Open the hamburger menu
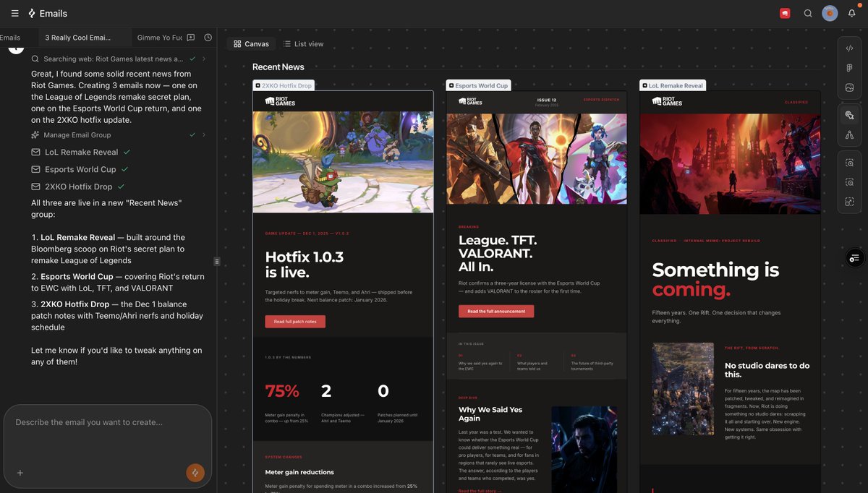The width and height of the screenshot is (868, 493). click(14, 13)
